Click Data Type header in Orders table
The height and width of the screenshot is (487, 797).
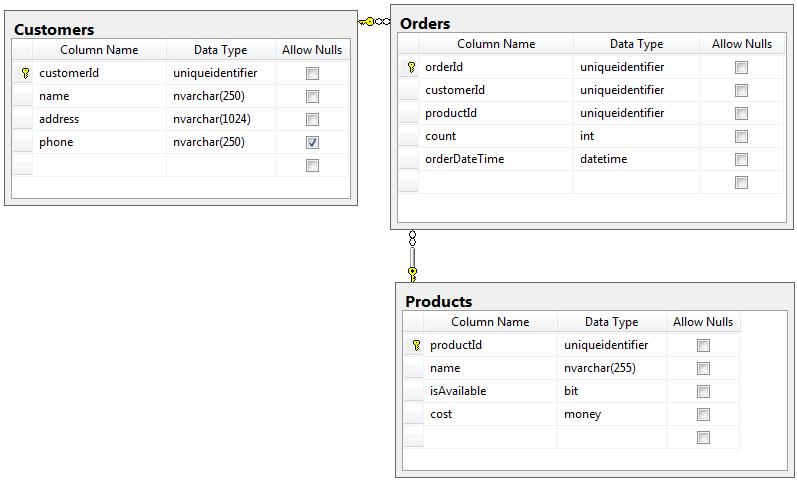point(636,44)
